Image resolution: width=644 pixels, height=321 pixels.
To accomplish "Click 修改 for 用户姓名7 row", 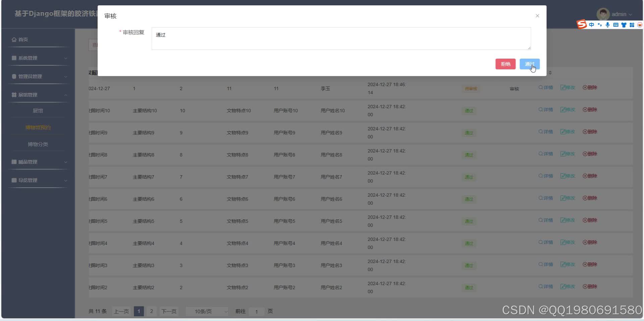I will tap(568, 176).
